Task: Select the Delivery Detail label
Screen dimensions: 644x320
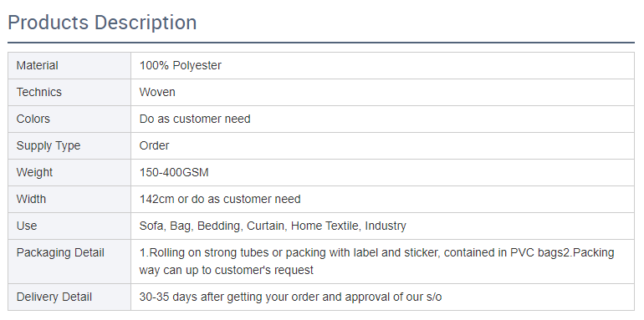Action: pos(54,297)
